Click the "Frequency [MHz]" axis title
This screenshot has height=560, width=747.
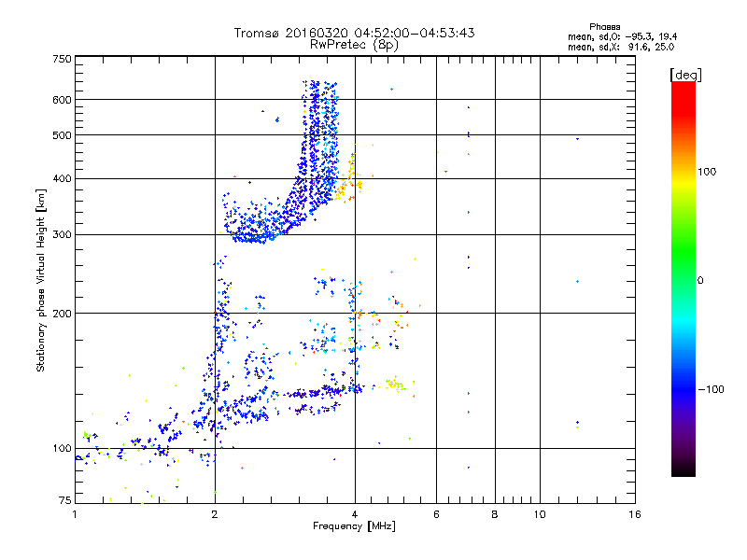click(354, 526)
